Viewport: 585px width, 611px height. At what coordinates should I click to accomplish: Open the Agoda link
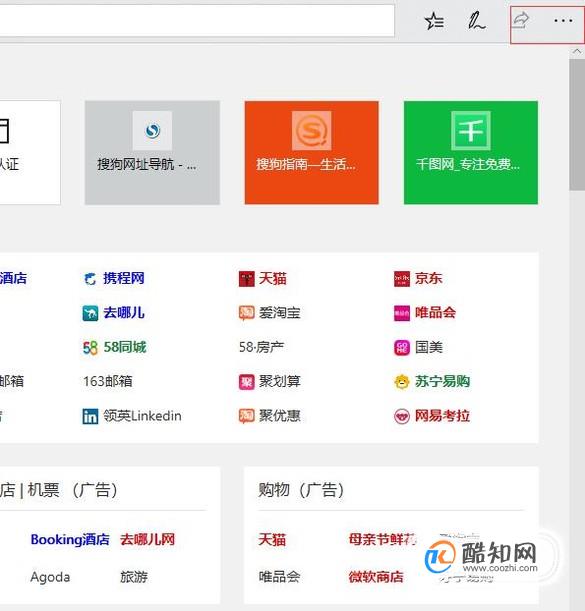click(x=50, y=577)
